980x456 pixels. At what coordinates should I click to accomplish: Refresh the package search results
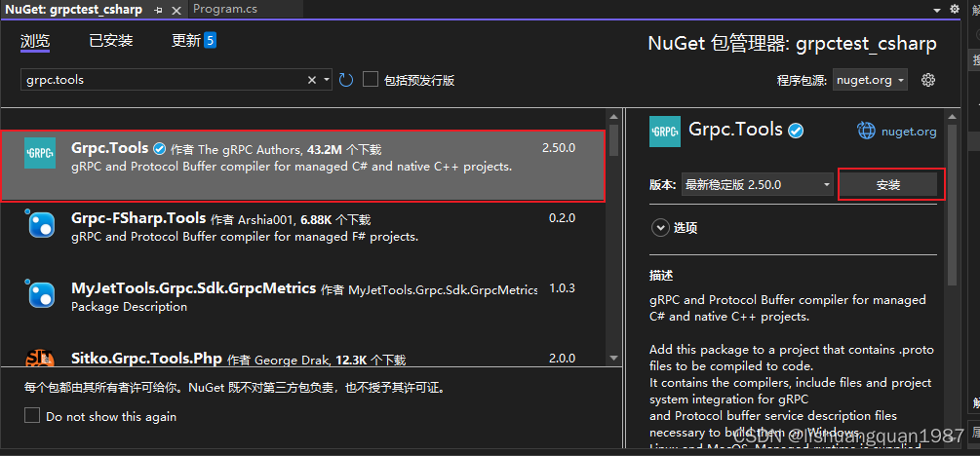click(x=346, y=80)
